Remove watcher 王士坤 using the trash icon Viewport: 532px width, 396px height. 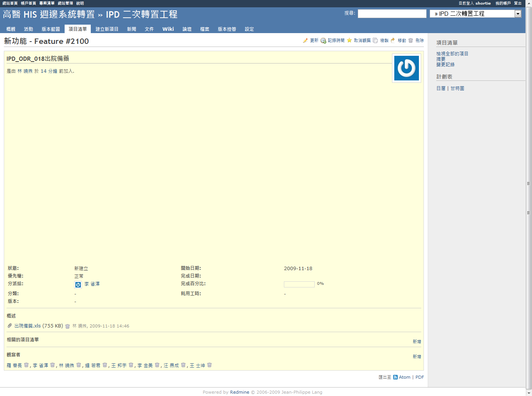tap(210, 365)
